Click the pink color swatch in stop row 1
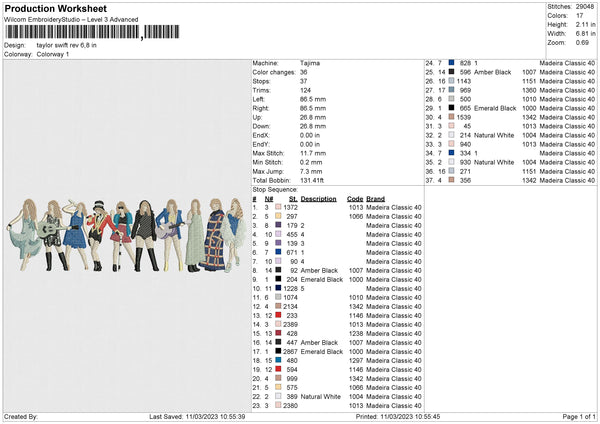 (278, 207)
